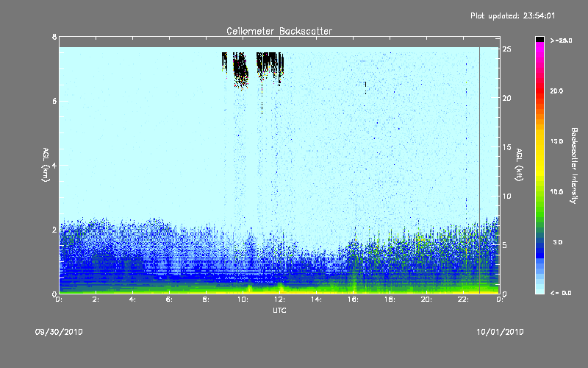Click the "10.0" colorbar value
Screen dimensions: 588x368
pos(556,192)
